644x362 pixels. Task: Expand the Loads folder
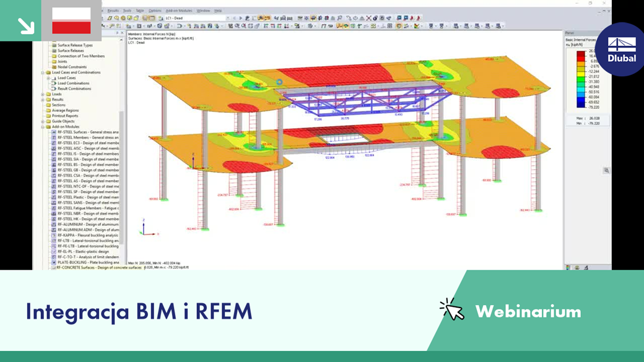43,95
